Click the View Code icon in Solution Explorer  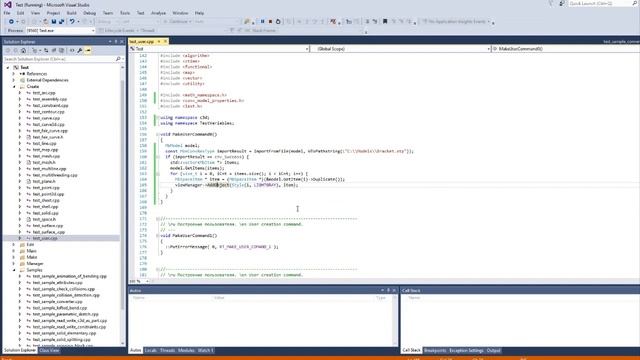tap(72, 51)
